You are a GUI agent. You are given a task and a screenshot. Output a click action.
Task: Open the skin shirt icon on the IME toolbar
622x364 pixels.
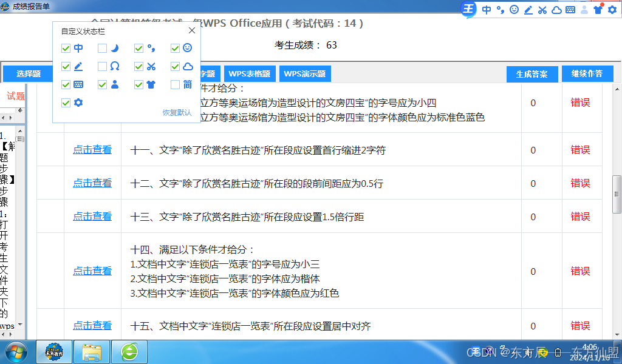click(x=598, y=10)
